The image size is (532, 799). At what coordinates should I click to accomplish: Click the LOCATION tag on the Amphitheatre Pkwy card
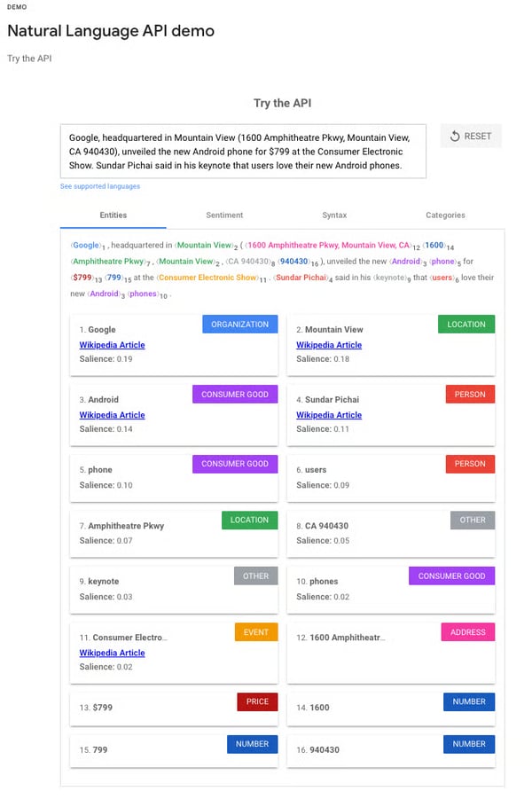250,520
